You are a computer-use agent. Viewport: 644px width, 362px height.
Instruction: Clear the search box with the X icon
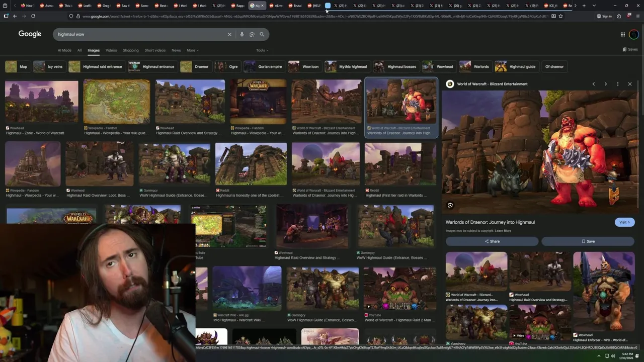tap(229, 34)
